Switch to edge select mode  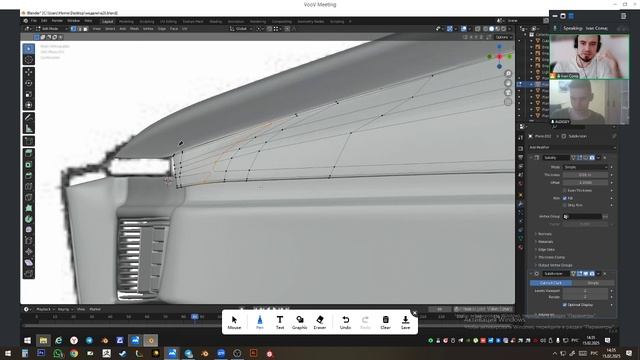pyautogui.click(x=80, y=29)
